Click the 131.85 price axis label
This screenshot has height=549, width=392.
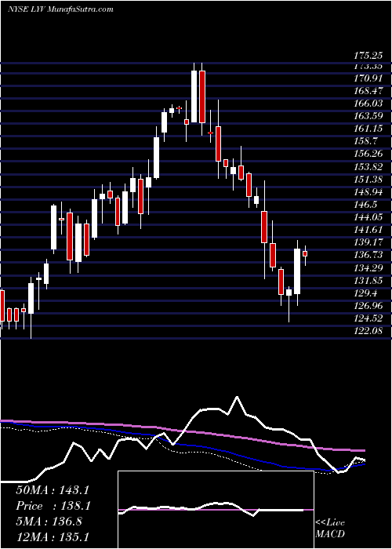pyautogui.click(x=368, y=281)
